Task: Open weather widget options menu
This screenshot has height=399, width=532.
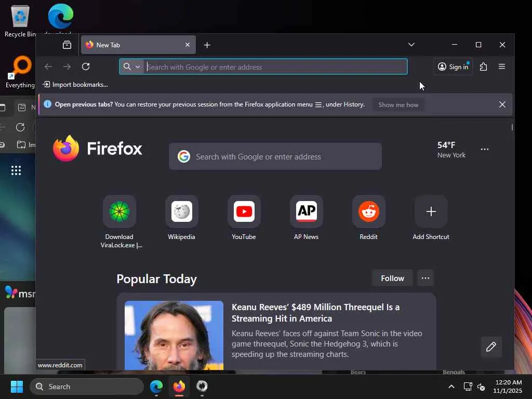Action: pos(485,149)
